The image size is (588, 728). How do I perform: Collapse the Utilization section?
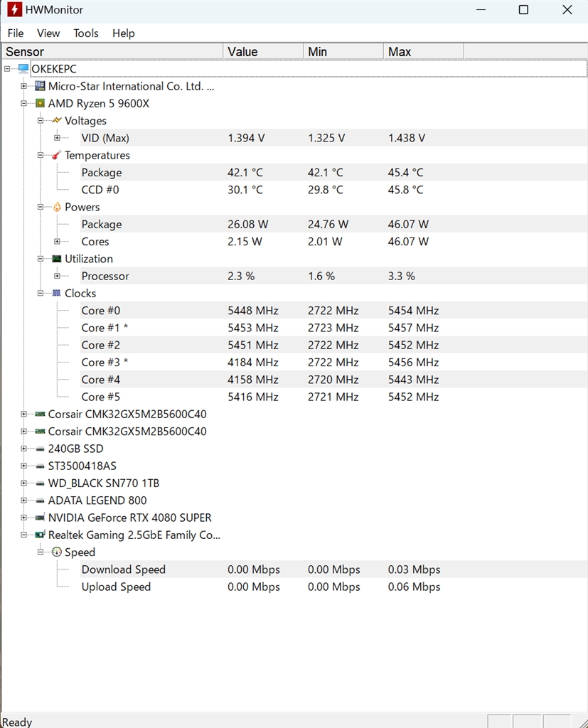[x=41, y=259]
